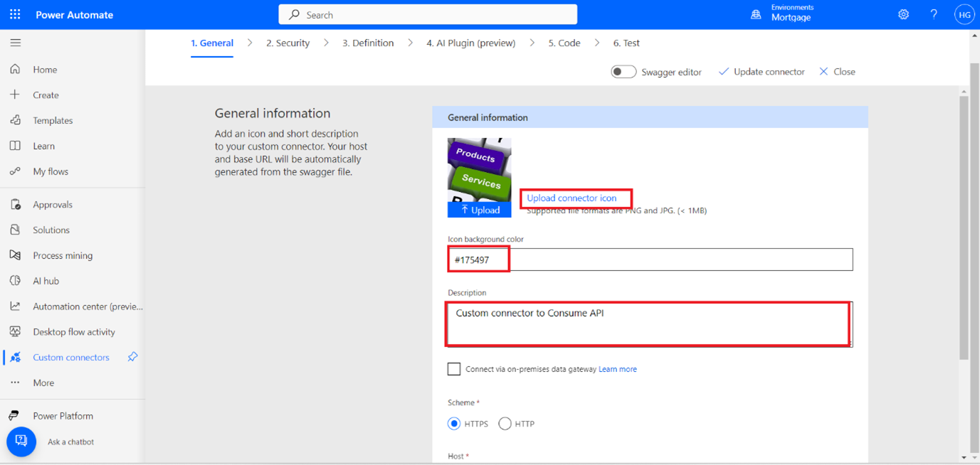Screen dimensions: 980x465
Task: Go to the 2. Security step
Action: 288,43
